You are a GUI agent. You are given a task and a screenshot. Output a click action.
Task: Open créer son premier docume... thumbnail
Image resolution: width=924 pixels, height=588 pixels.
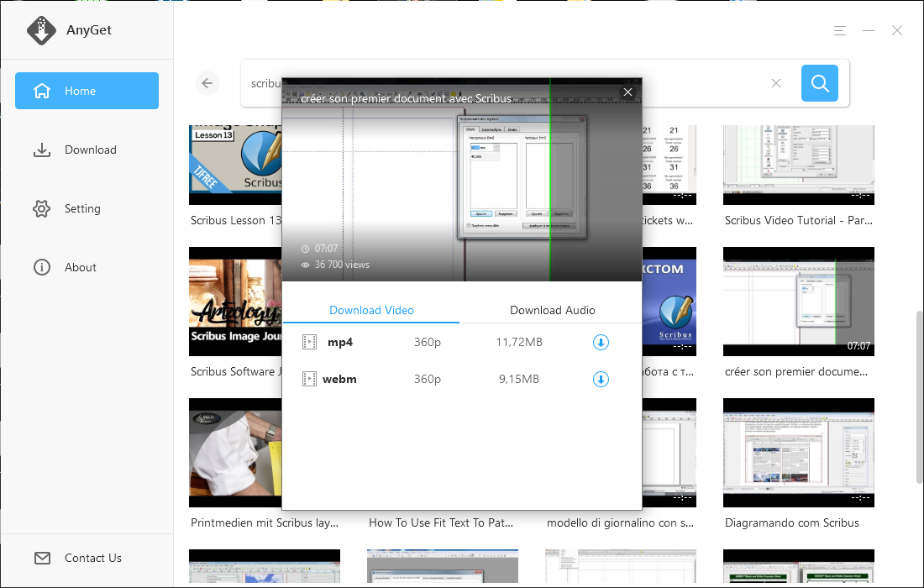pyautogui.click(x=799, y=302)
